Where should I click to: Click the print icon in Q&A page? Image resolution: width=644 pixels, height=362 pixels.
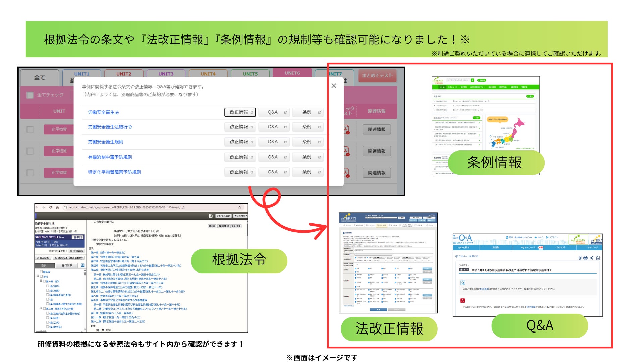coord(585,258)
